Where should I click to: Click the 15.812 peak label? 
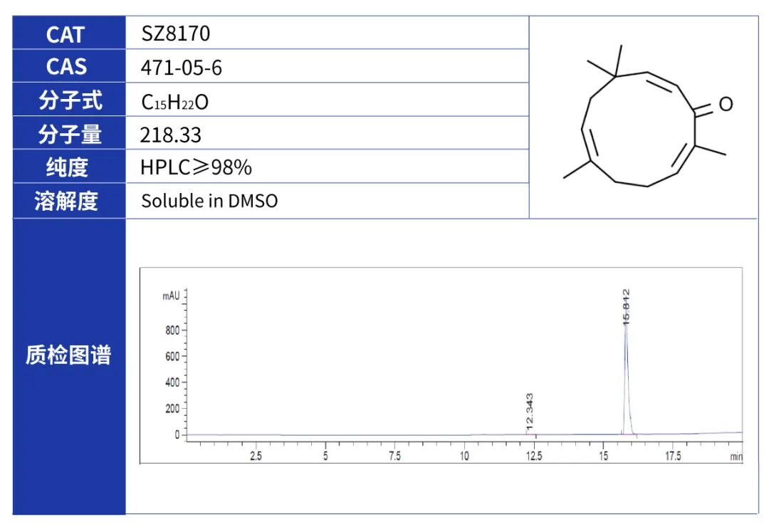click(626, 306)
